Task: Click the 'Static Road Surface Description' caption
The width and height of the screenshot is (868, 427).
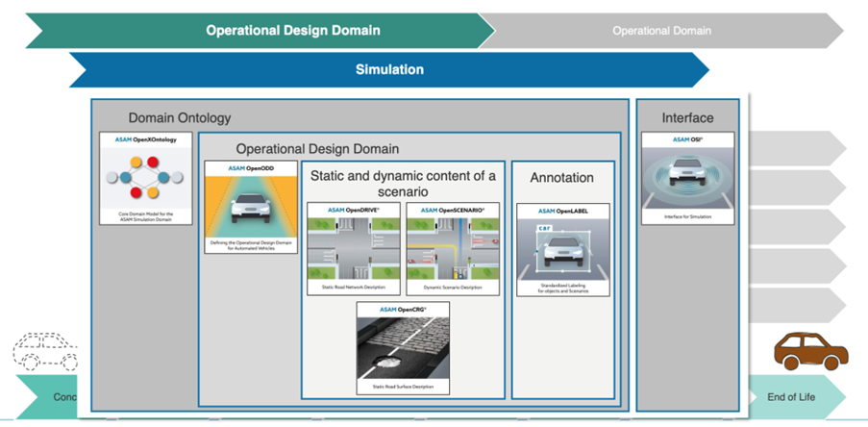Action: click(x=403, y=387)
